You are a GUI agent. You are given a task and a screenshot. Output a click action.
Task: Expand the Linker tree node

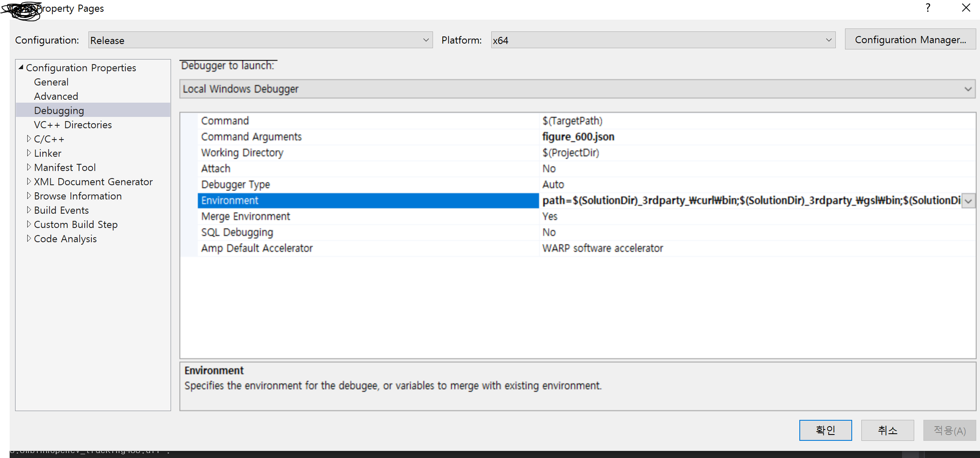29,153
